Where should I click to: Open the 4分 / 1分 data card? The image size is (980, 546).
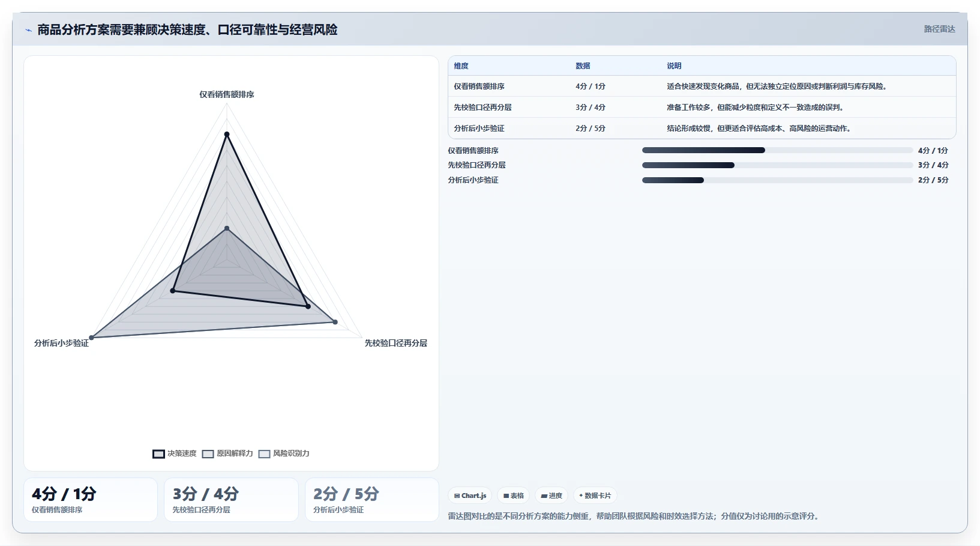tap(91, 500)
